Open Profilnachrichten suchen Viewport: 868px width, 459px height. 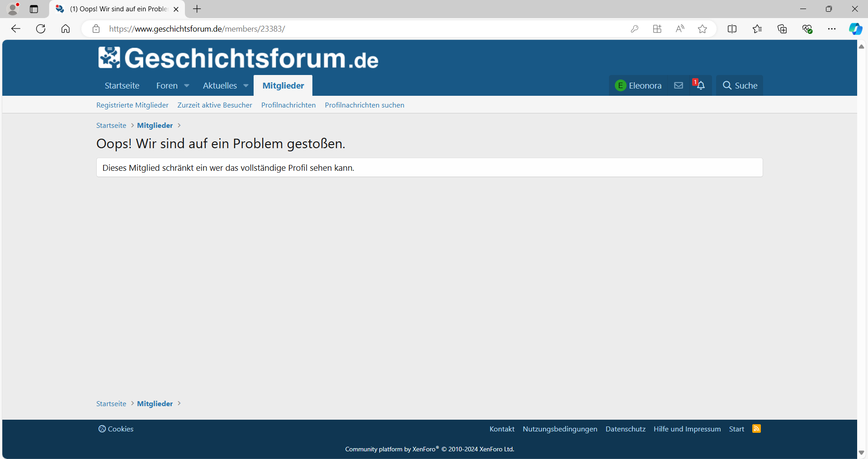click(x=364, y=105)
